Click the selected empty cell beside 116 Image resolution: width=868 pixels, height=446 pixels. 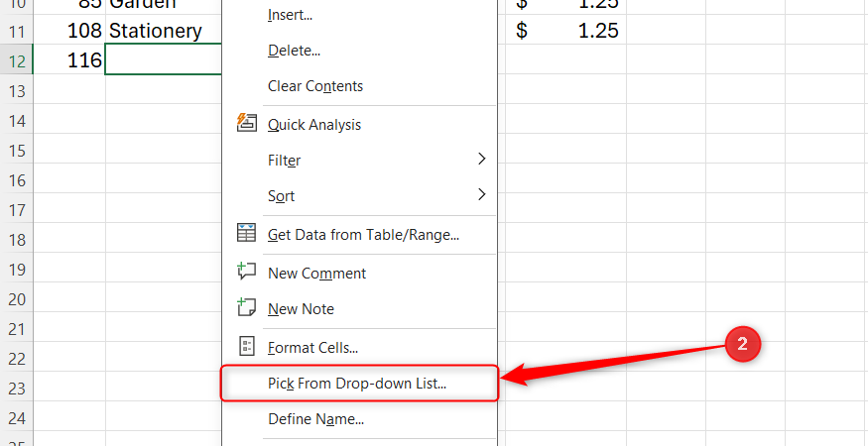point(164,59)
